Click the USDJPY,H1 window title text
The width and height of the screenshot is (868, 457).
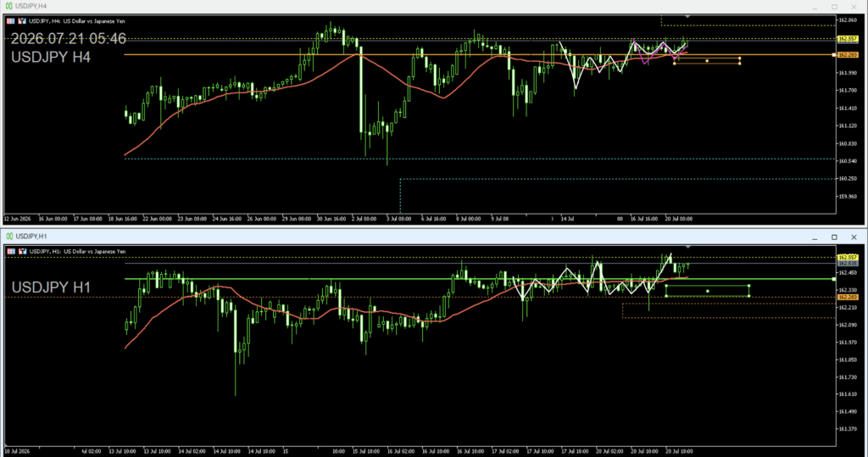point(31,237)
